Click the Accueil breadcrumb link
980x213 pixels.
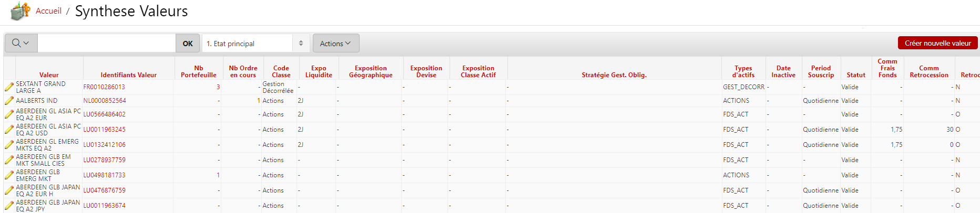pos(48,11)
